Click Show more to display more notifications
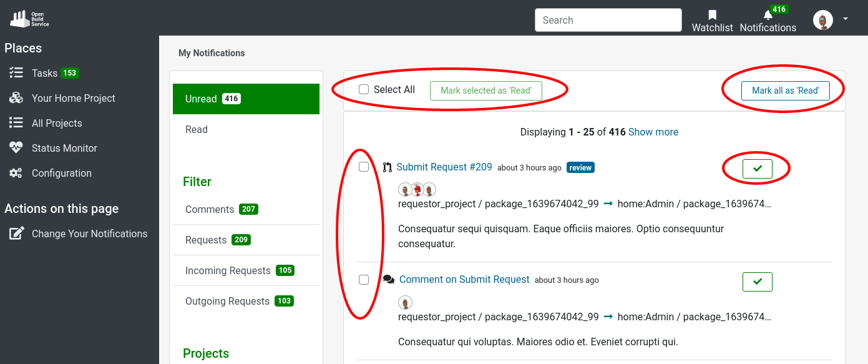 [653, 132]
